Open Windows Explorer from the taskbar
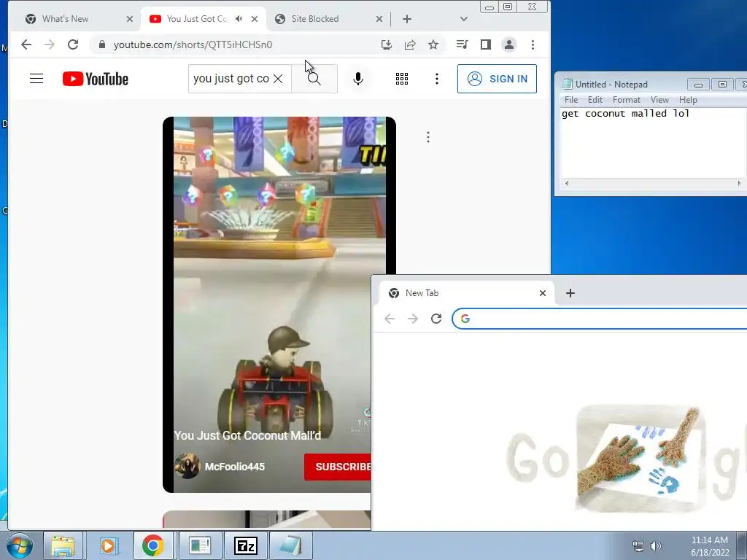The height and width of the screenshot is (560, 747). [63, 545]
